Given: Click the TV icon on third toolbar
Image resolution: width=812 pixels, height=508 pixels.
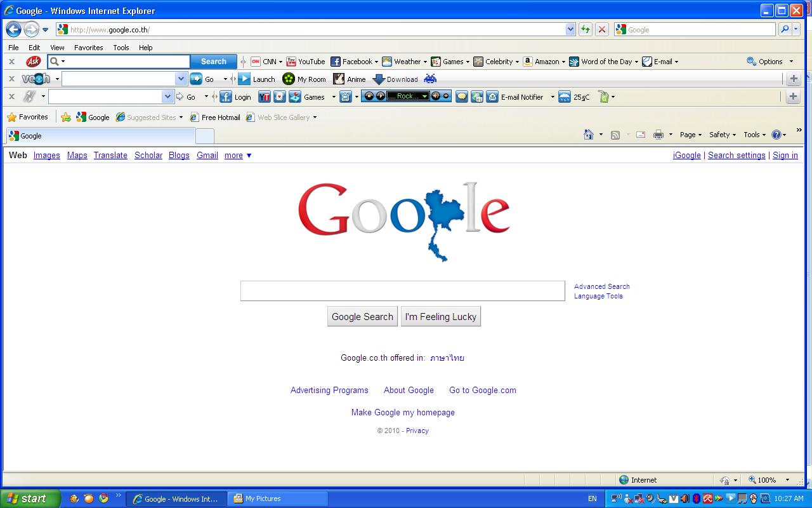Looking at the screenshot, I should pyautogui.click(x=345, y=97).
